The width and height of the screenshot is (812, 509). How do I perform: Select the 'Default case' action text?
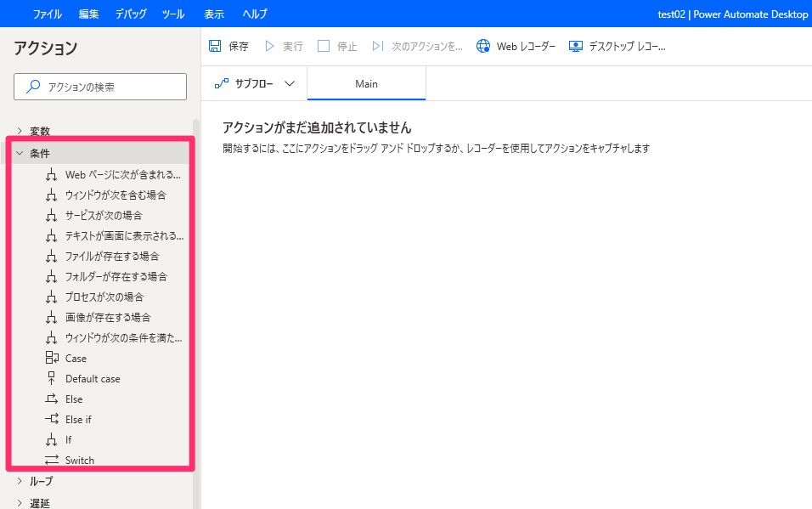93,379
